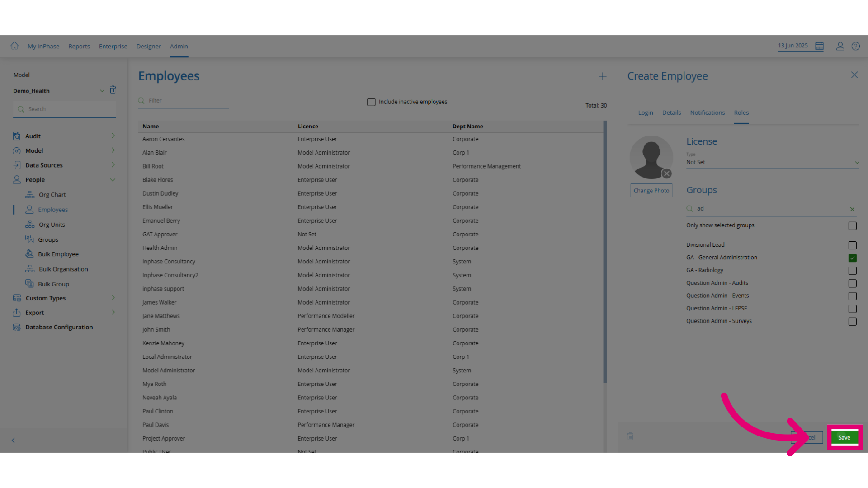This screenshot has width=868, height=488.
Task: Collapse the left sidebar arrow
Action: click(x=13, y=441)
